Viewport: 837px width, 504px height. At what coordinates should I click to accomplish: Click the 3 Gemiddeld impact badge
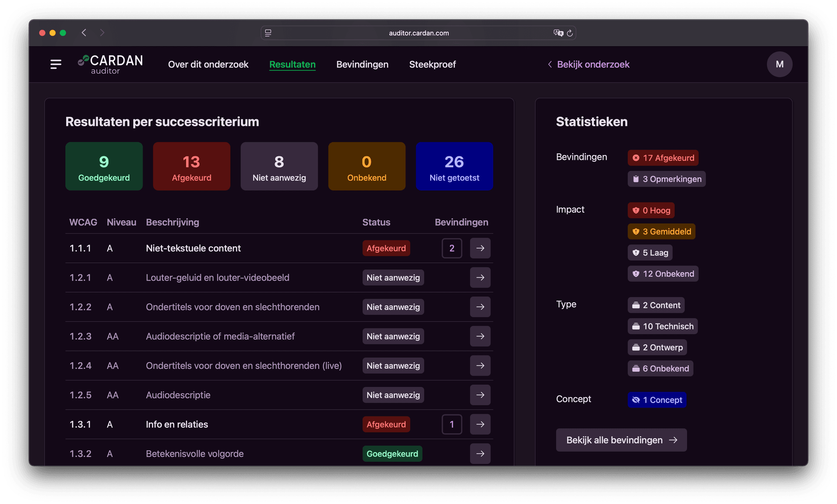click(661, 232)
